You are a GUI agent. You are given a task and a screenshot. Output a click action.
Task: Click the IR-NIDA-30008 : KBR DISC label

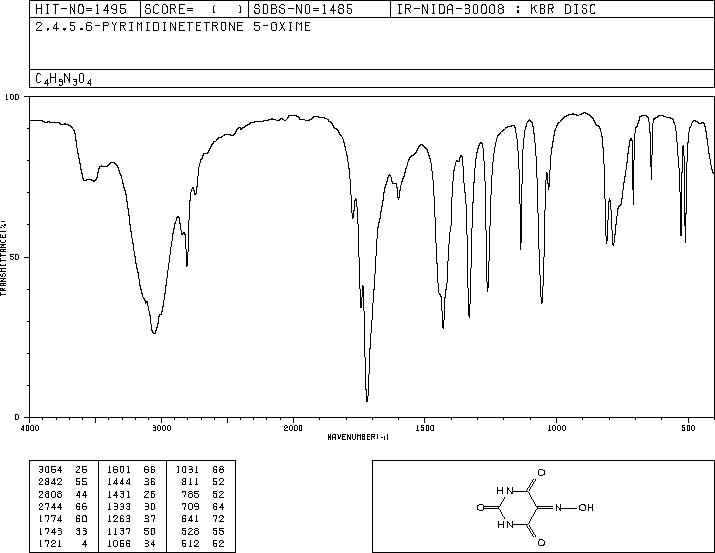(x=496, y=10)
